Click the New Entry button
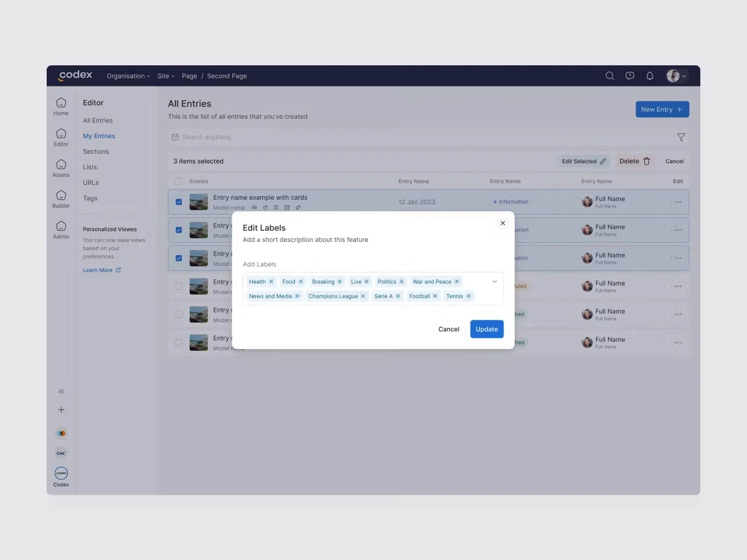This screenshot has width=747, height=560. [662, 110]
